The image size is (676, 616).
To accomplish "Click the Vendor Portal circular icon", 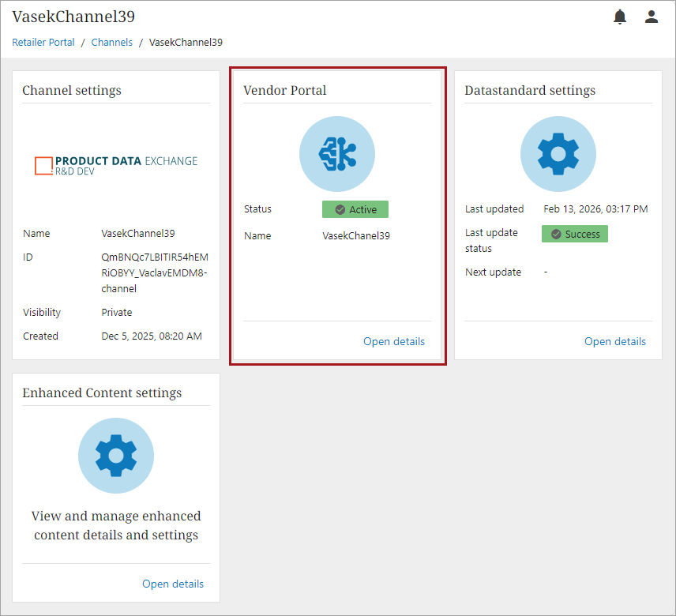I will [x=337, y=154].
